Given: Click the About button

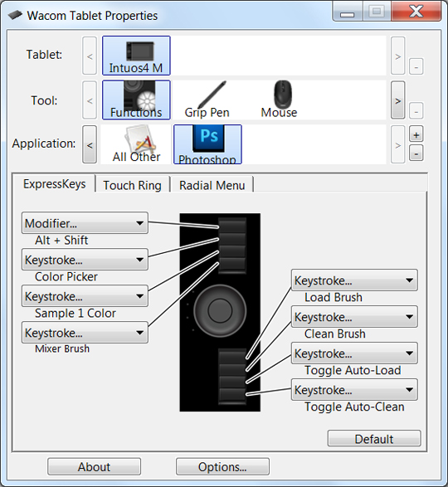Looking at the screenshot, I should (x=94, y=466).
